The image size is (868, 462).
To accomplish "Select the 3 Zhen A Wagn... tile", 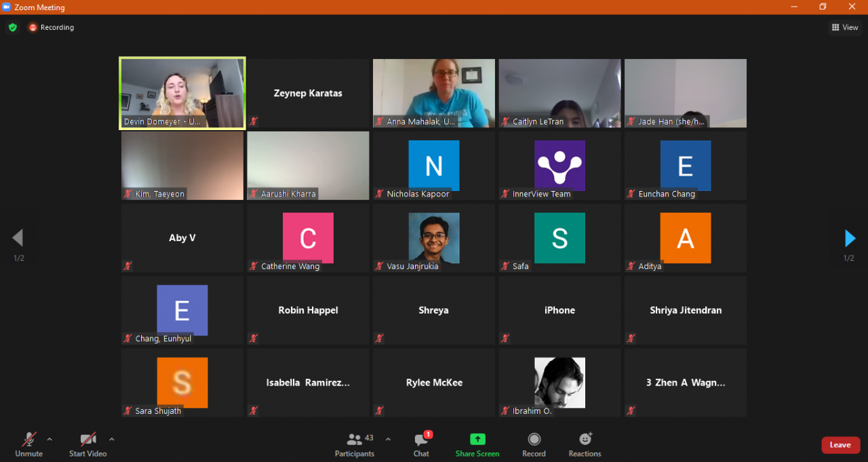I will click(x=686, y=383).
